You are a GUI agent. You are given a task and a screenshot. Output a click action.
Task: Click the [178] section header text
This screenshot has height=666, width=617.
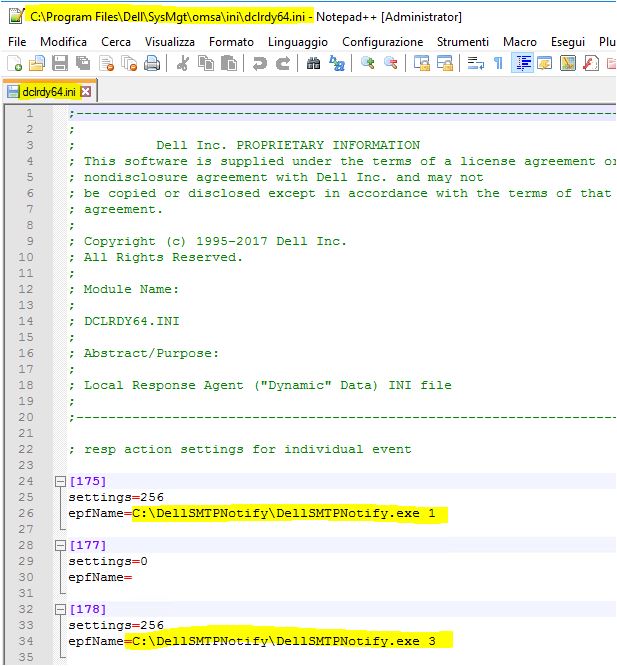(x=87, y=610)
